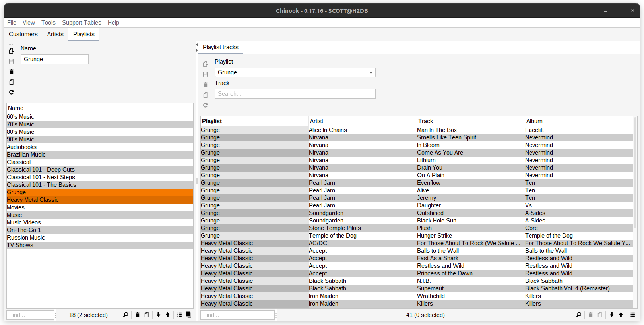644x325 pixels.
Task: Open the Playlist combo box dropdown arrow
Action: (x=371, y=72)
